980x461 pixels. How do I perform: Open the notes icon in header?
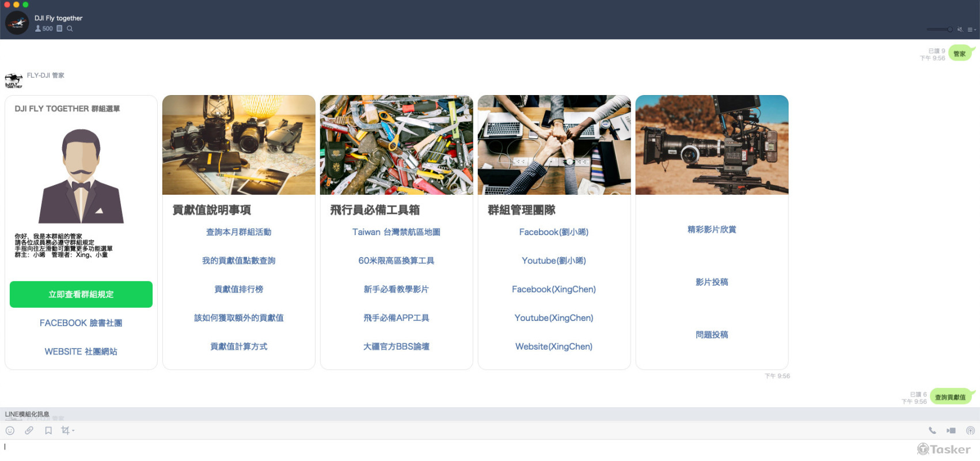tap(59, 29)
